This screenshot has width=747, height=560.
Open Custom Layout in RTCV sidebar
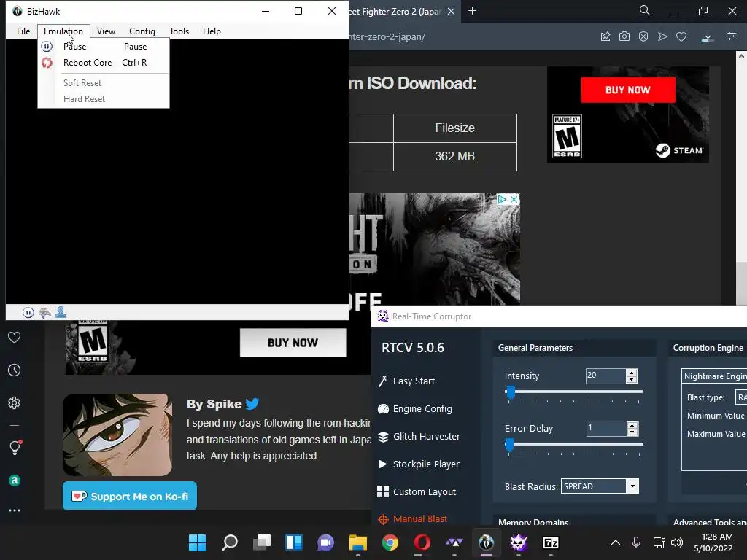click(x=417, y=491)
